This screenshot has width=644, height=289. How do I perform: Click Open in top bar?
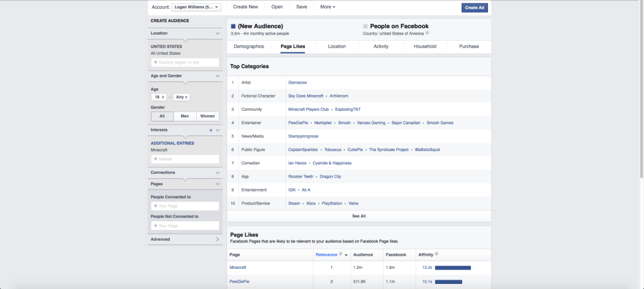point(277,7)
